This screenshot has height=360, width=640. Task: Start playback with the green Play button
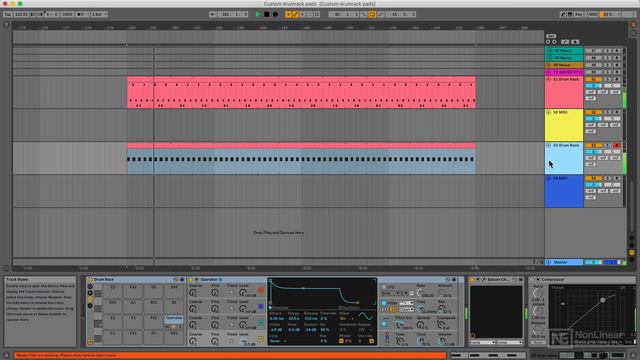point(258,14)
